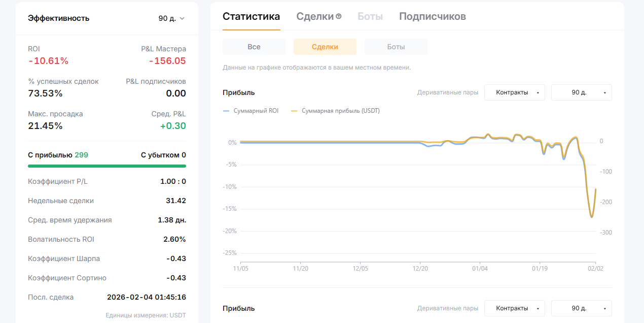
Task: Expand the Эффективность period chevron
Action: coord(182,18)
